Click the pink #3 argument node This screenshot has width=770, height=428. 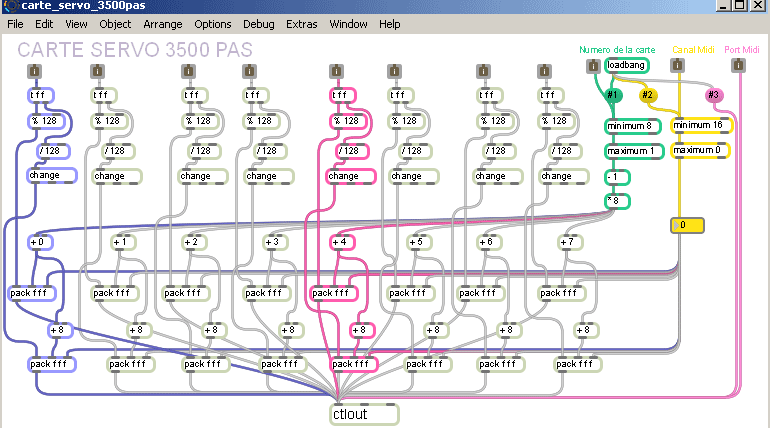[713, 96]
